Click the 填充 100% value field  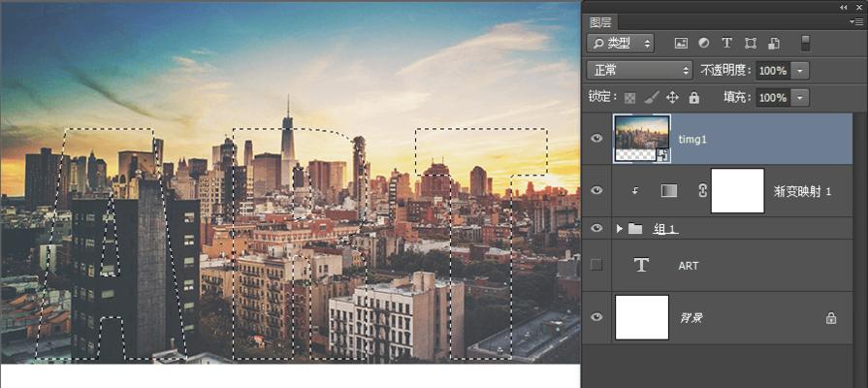[x=773, y=98]
